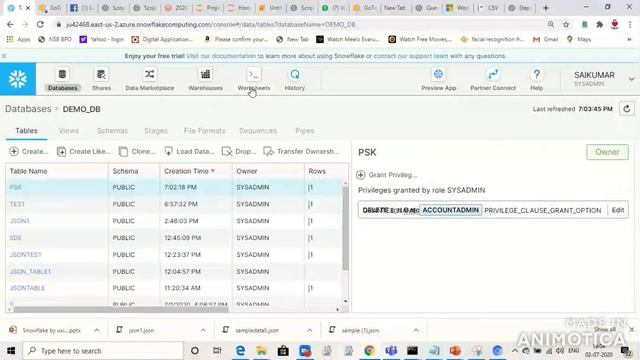Click contact our support team link

[x=411, y=56]
